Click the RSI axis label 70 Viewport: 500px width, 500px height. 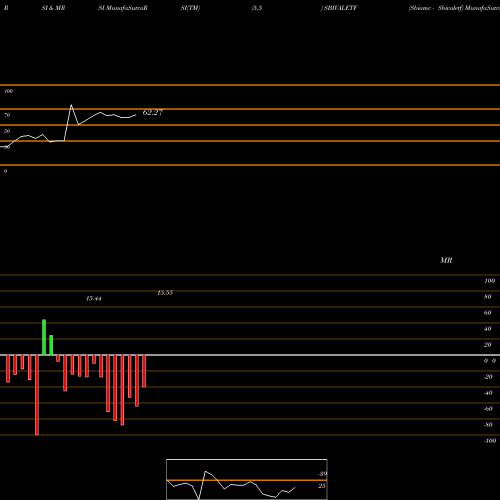7,115
